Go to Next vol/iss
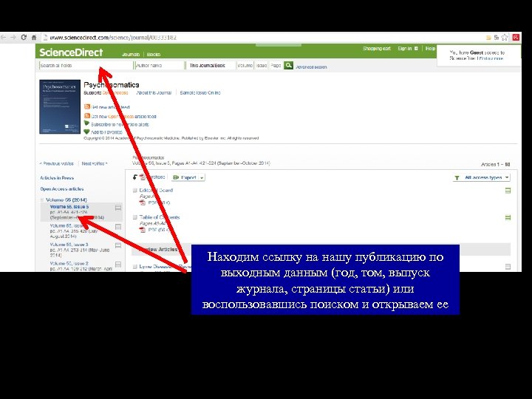This screenshot has width=532, height=399. pyautogui.click(x=95, y=163)
